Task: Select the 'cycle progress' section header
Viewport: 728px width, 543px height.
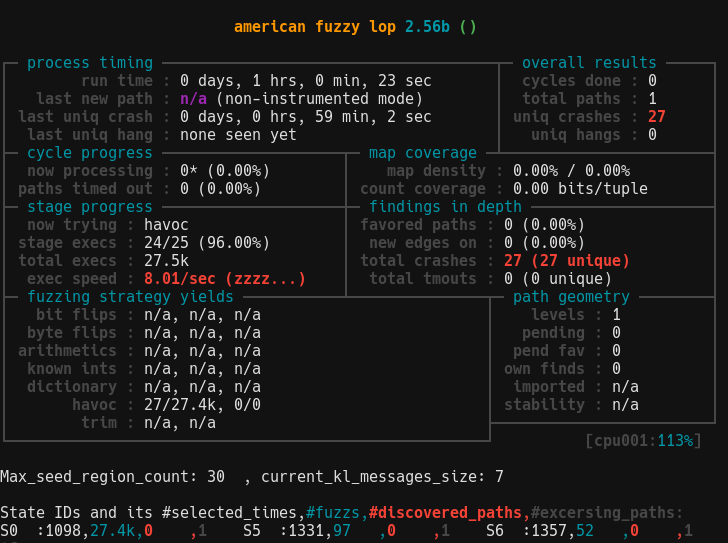Action: tap(90, 153)
